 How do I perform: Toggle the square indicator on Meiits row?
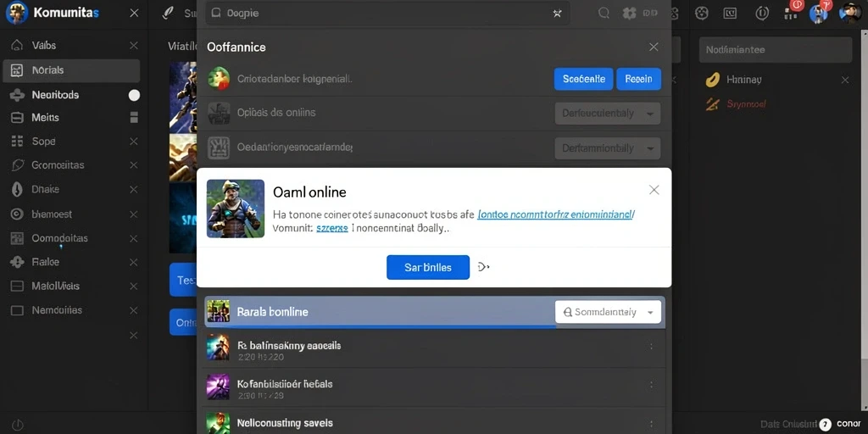[x=133, y=117]
